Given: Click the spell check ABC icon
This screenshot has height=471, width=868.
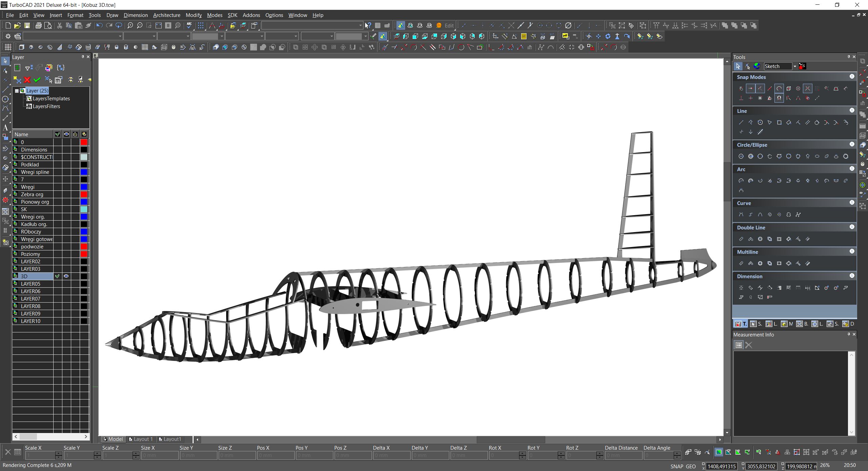Looking at the screenshot, I should (x=189, y=25).
